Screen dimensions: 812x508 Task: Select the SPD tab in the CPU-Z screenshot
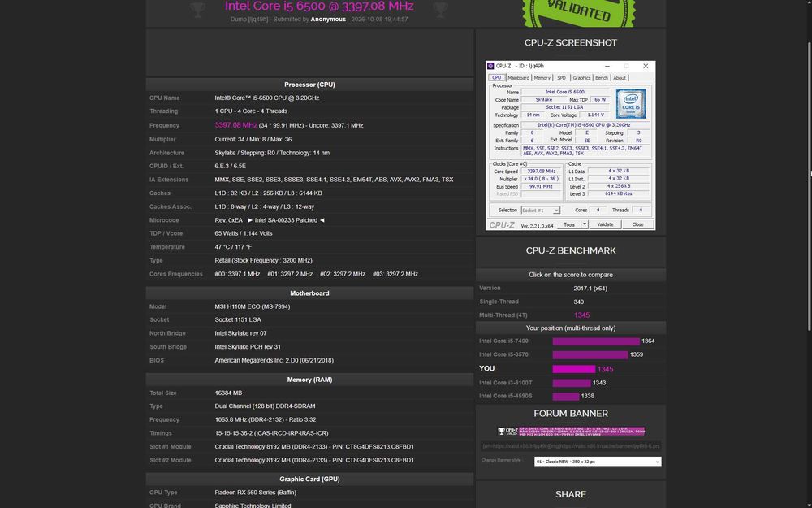(x=561, y=78)
